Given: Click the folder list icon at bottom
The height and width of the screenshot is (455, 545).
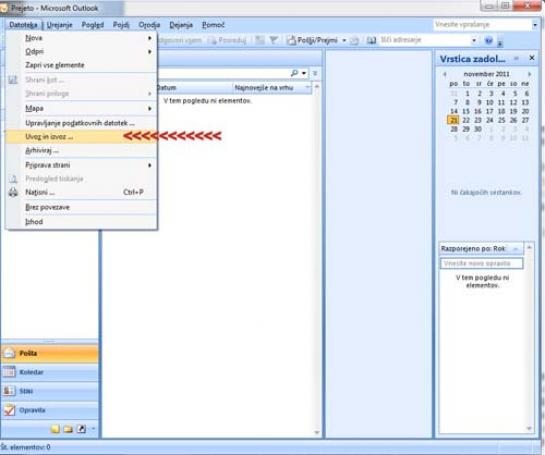Looking at the screenshot, I should [68, 429].
